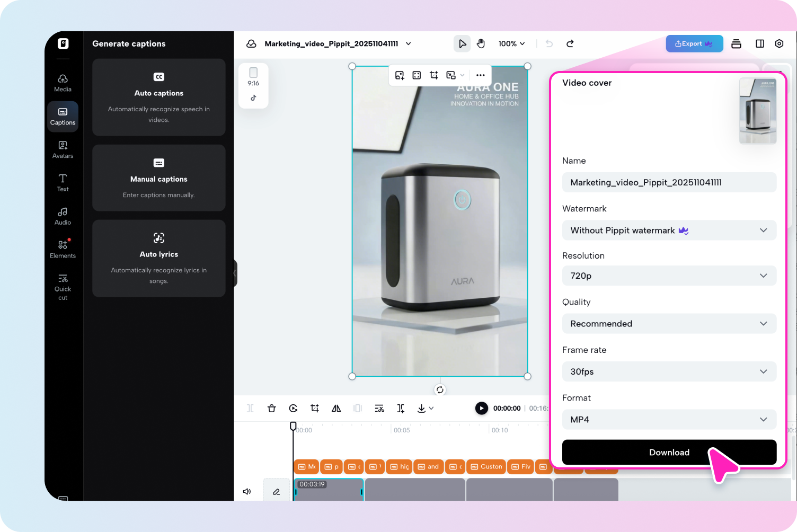Viewport: 797px width, 532px height.
Task: Switch to the Avatars panel
Action: tap(63, 149)
